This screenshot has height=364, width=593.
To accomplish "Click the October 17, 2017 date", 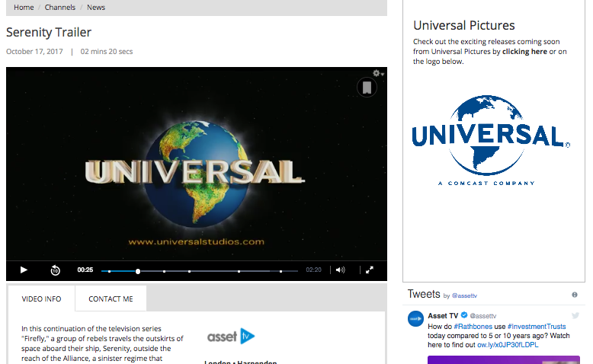I will tap(34, 52).
